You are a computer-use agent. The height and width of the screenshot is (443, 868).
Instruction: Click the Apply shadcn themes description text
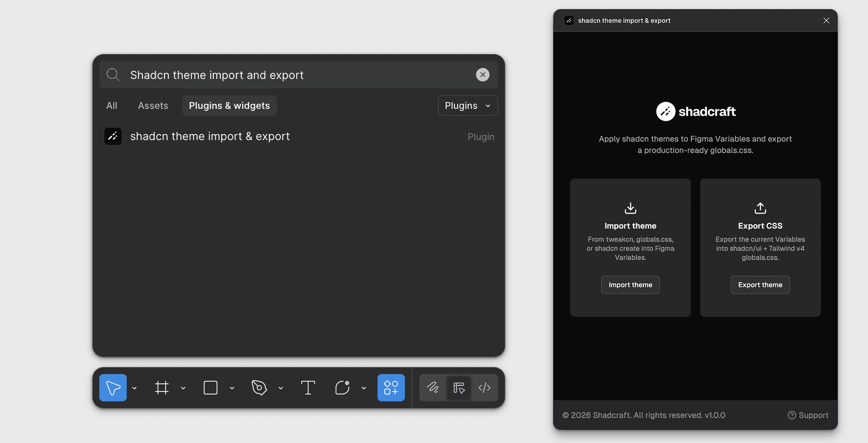point(696,145)
